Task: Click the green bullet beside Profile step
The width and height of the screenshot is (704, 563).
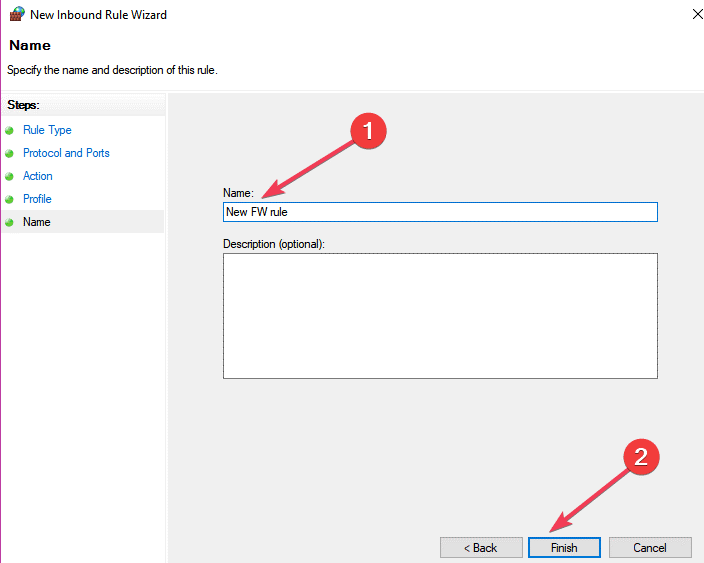Action: (10, 200)
